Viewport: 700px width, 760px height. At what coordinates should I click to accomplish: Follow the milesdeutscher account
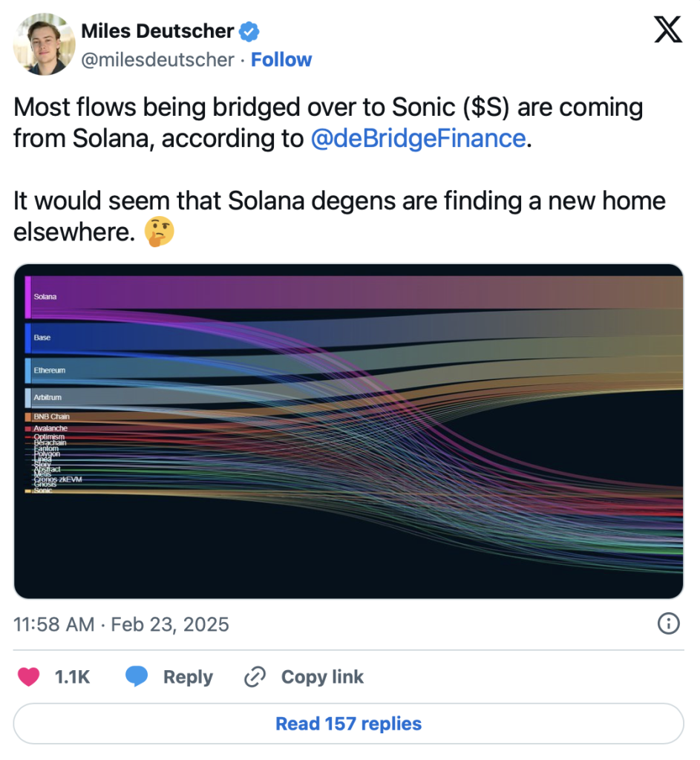[281, 59]
